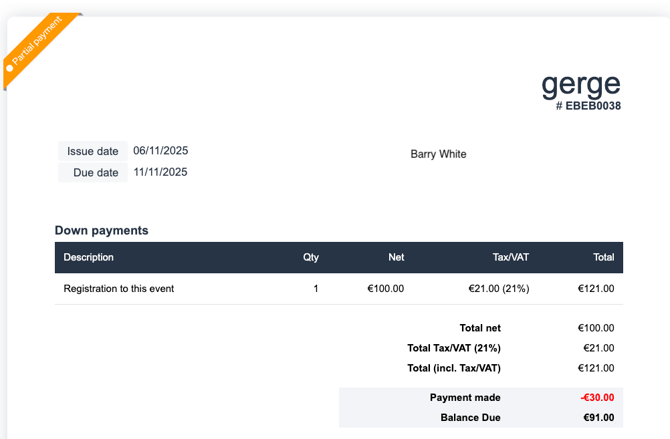This screenshot has width=670, height=439.
Task: Click the Total (incl. Tax/VAT) label
Action: click(x=454, y=368)
